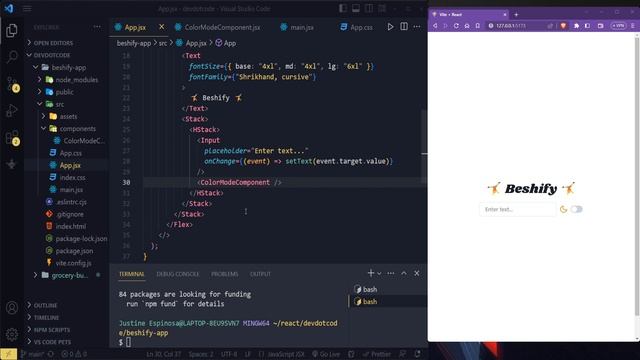Expand the public folder
Screen dimensions: 640x360
tap(64, 92)
